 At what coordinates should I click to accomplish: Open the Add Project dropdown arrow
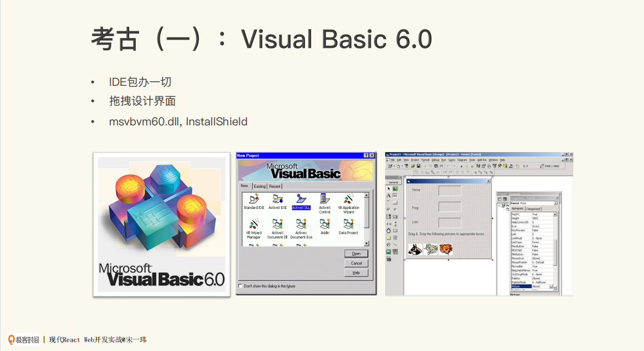[x=394, y=166]
